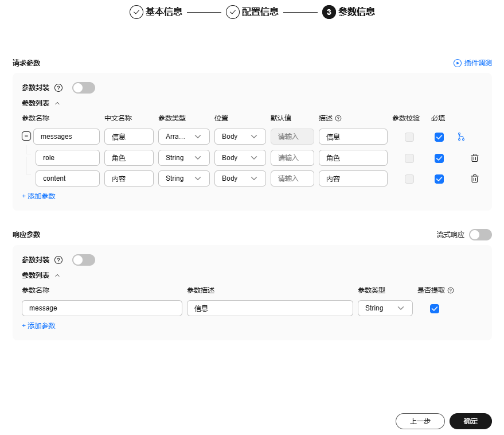Screen dimensions: 504x435
Task: Click the 确定 button
Action: 470,421
